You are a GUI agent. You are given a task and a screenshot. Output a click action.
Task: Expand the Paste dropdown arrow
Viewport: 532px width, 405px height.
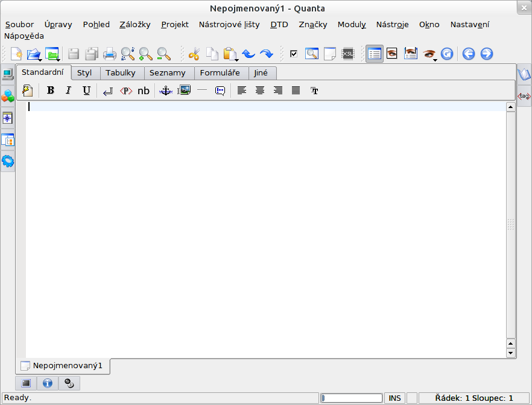pyautogui.click(x=237, y=59)
